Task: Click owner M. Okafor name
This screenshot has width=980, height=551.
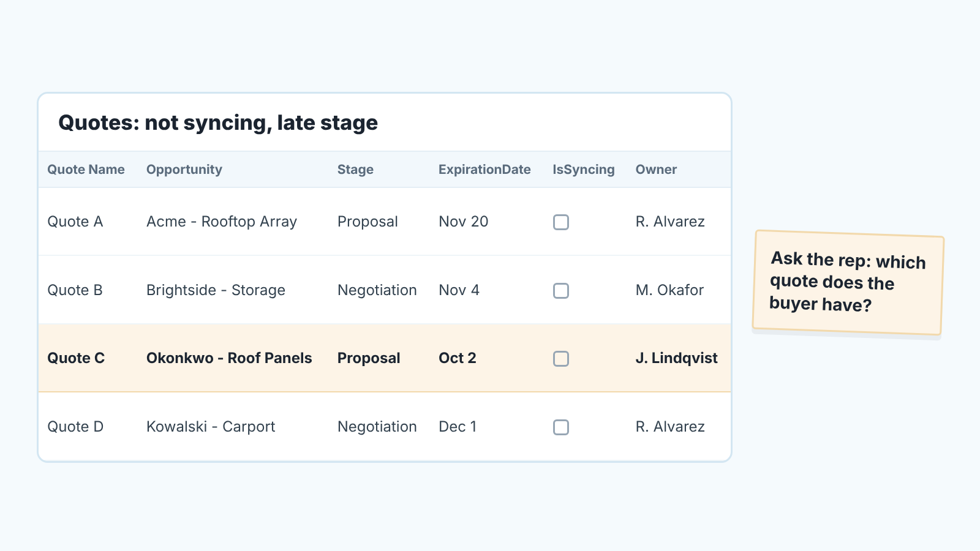Action: point(669,290)
